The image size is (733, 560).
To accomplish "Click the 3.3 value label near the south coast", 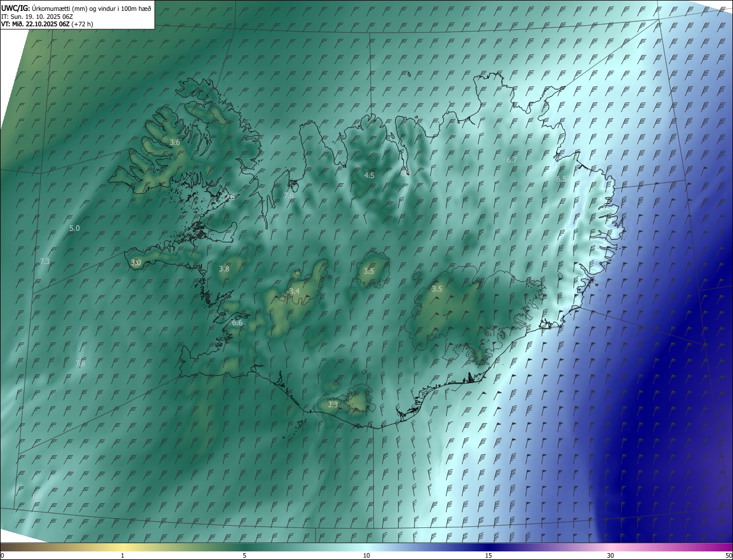I will coord(333,404).
